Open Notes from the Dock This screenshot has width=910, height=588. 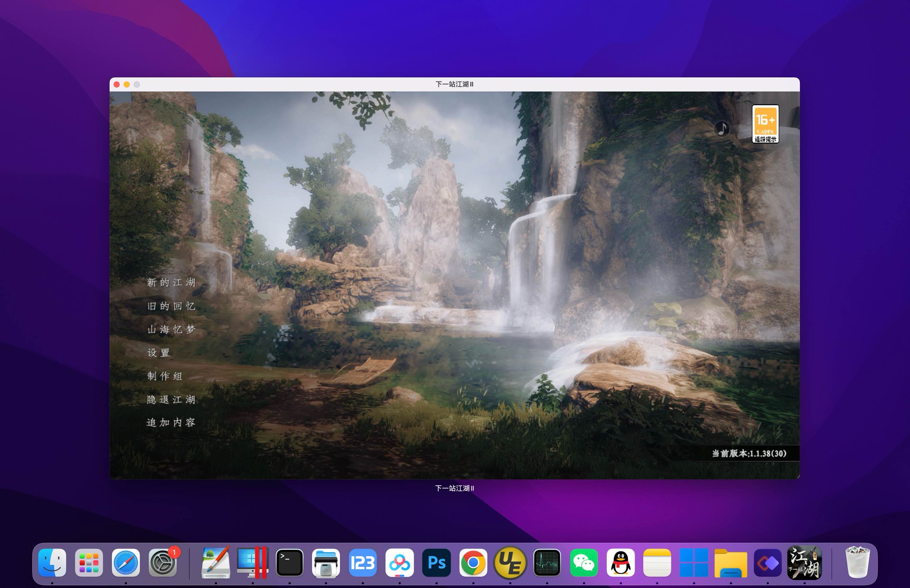pos(657,563)
